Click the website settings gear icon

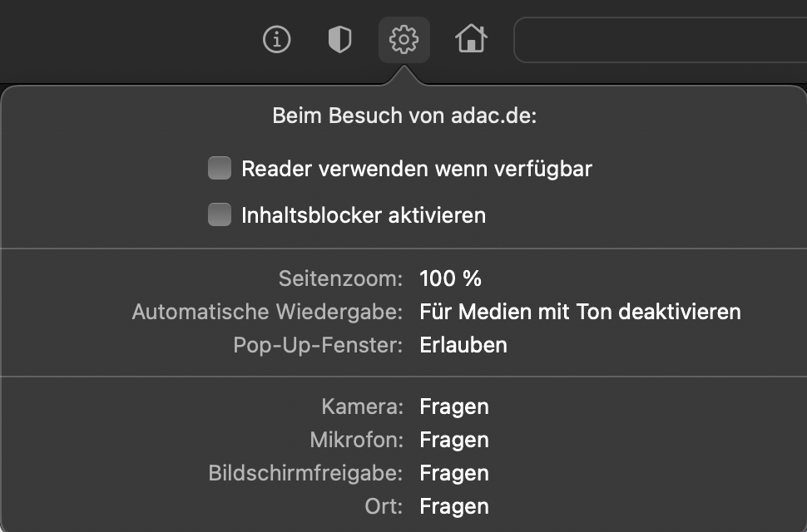(404, 39)
